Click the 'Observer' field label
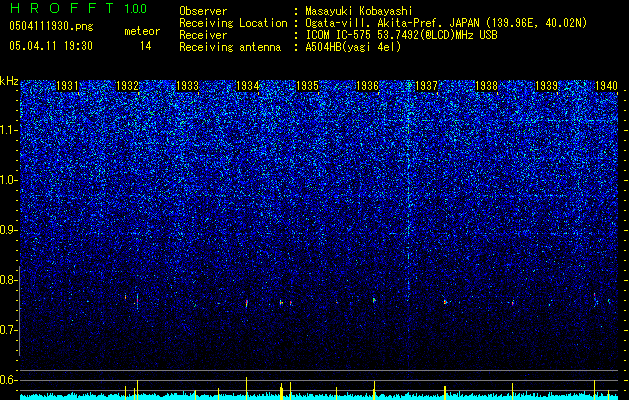The width and height of the screenshot is (629, 400). tap(203, 11)
